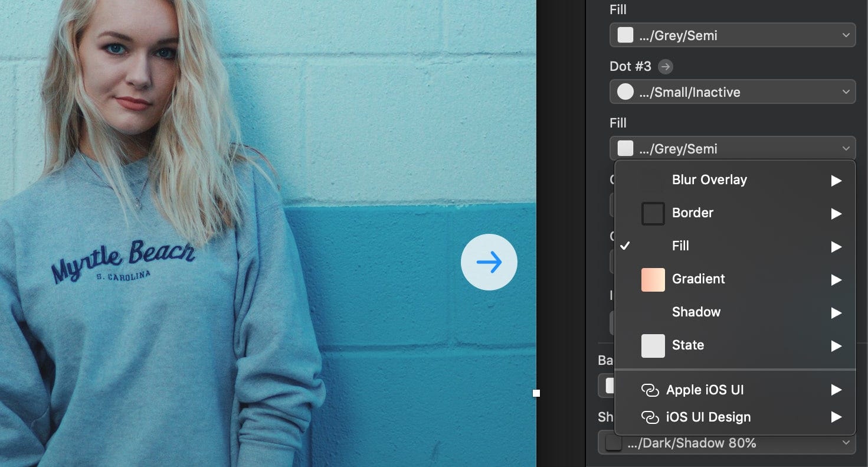The width and height of the screenshot is (868, 467).
Task: Expand the Shadow submenu arrow
Action: 836,312
